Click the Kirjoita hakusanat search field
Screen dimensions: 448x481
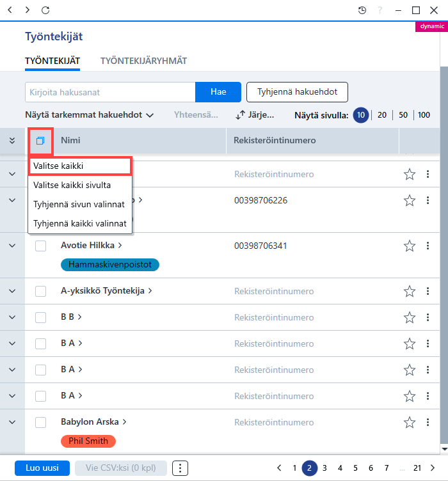click(110, 91)
